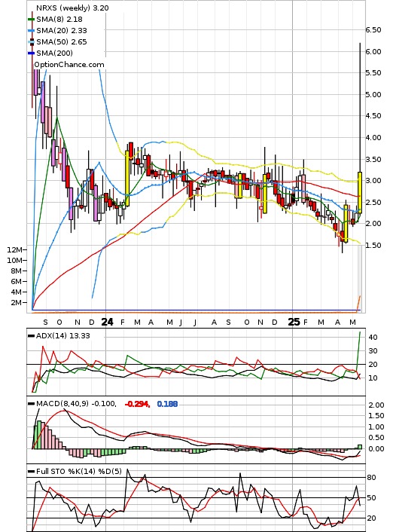Click the ADX(14) 13.33 indicator label
396x532 pixels.
tap(62, 335)
